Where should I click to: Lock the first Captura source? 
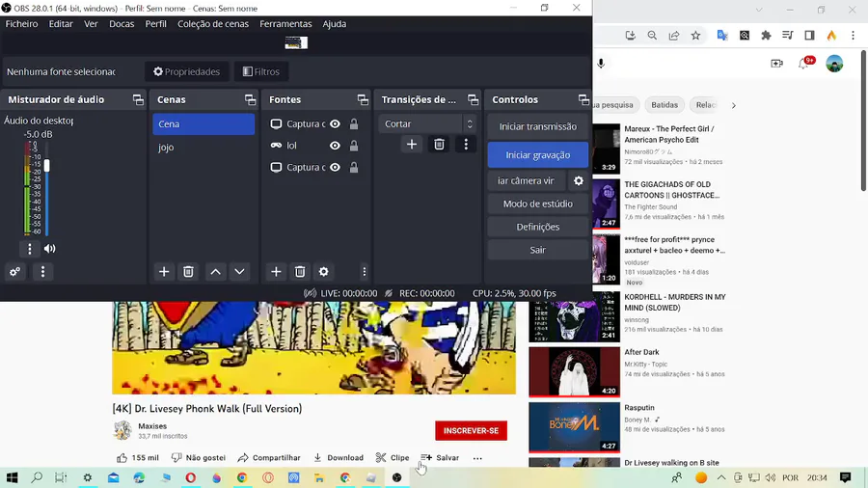pyautogui.click(x=354, y=124)
